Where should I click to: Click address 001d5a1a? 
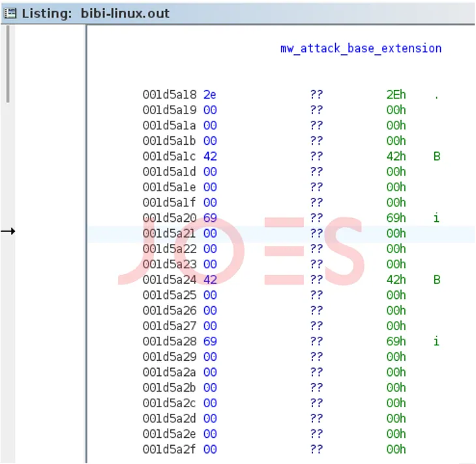[170, 125]
